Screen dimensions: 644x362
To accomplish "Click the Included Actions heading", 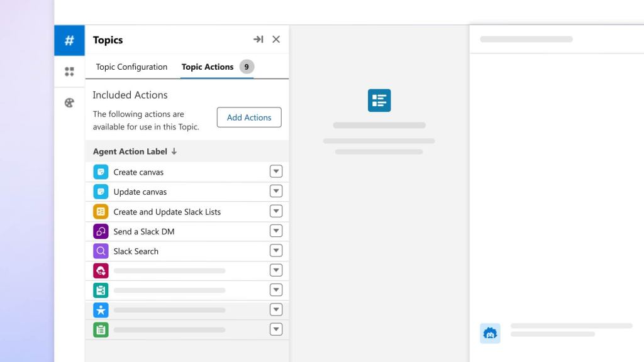I will coord(130,95).
